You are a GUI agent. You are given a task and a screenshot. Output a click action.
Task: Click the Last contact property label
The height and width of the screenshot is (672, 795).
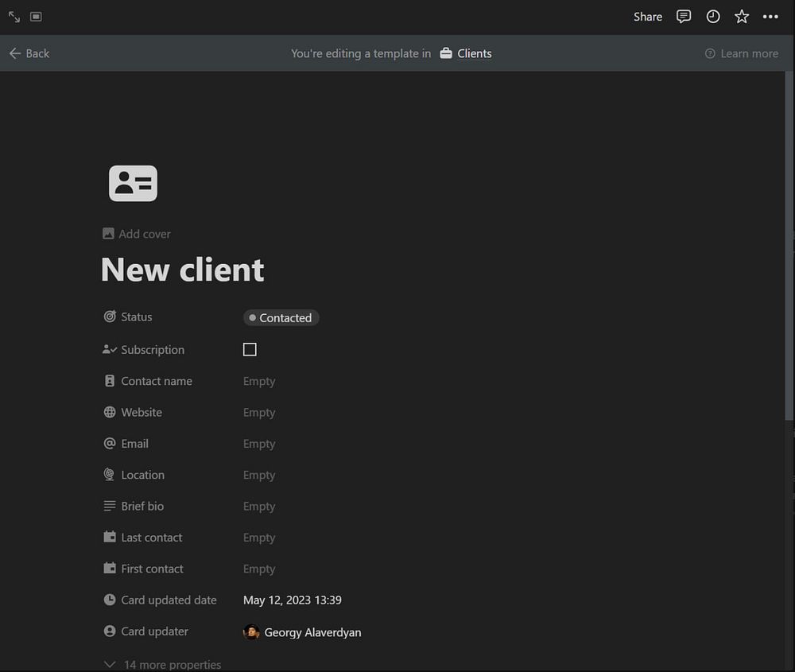pyautogui.click(x=152, y=538)
